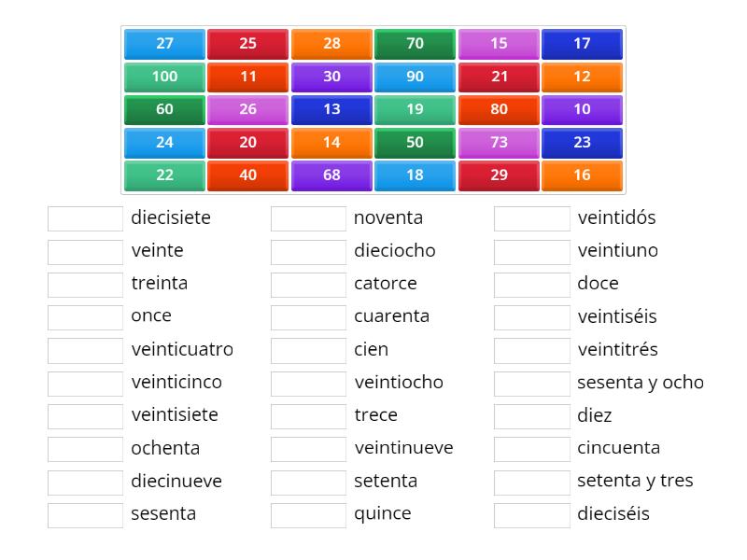The image size is (747, 560).
Task: Click the empty box next to quince
Action: pyautogui.click(x=308, y=514)
